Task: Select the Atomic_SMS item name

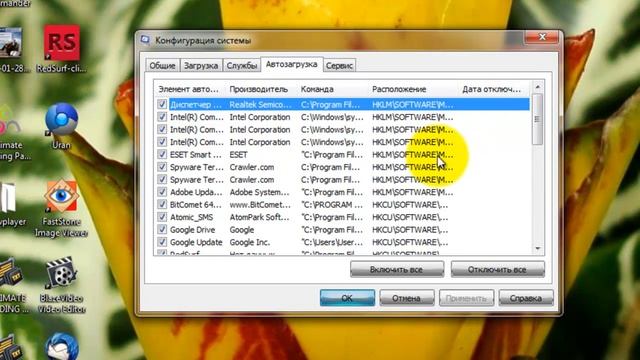Action: 191,217
